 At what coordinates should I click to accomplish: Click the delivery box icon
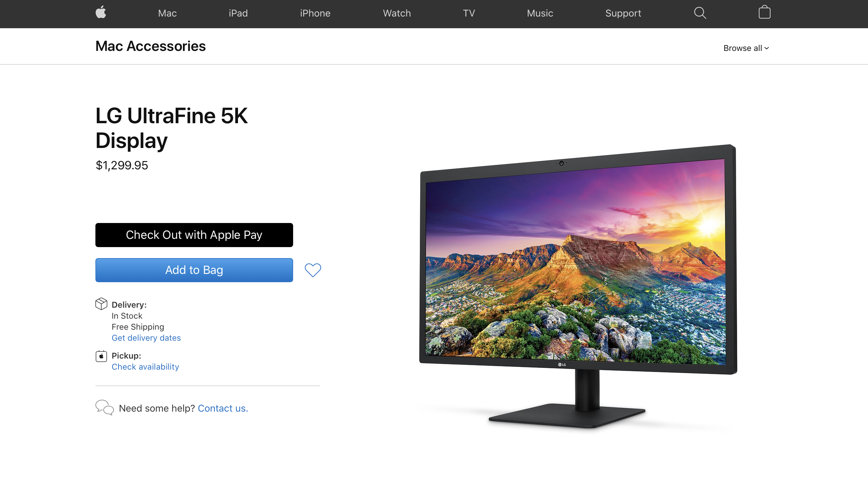(101, 305)
